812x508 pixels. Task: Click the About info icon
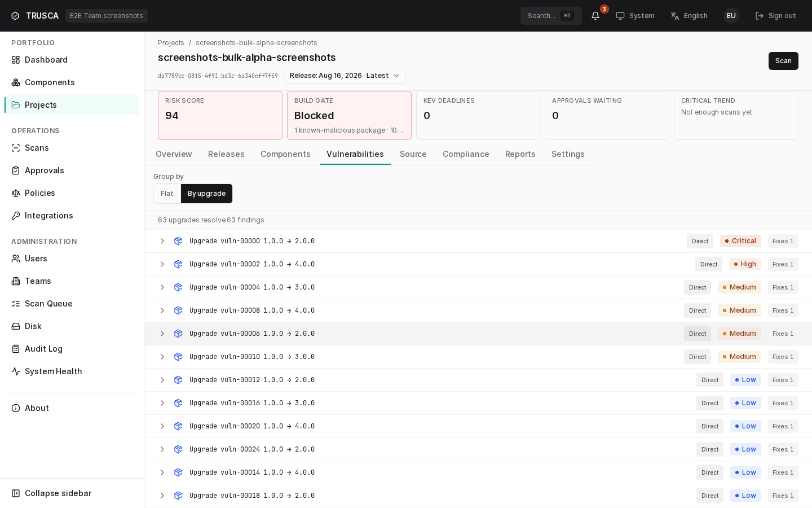tap(16, 408)
